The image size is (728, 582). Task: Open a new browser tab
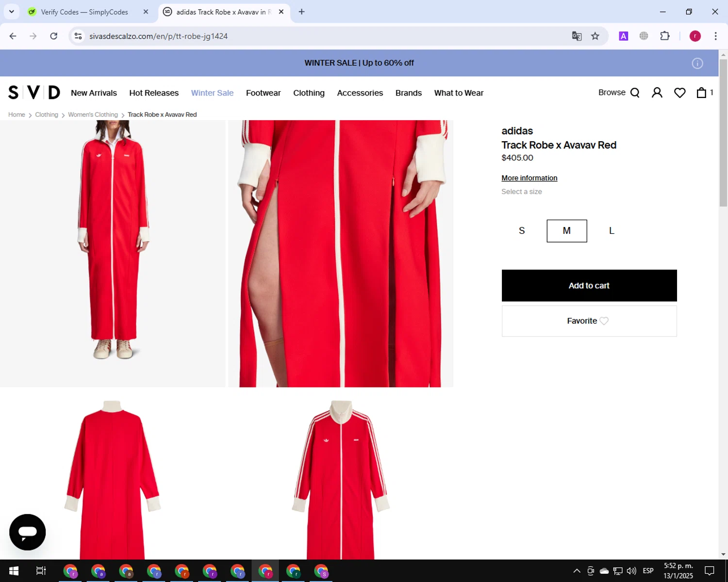click(x=301, y=12)
